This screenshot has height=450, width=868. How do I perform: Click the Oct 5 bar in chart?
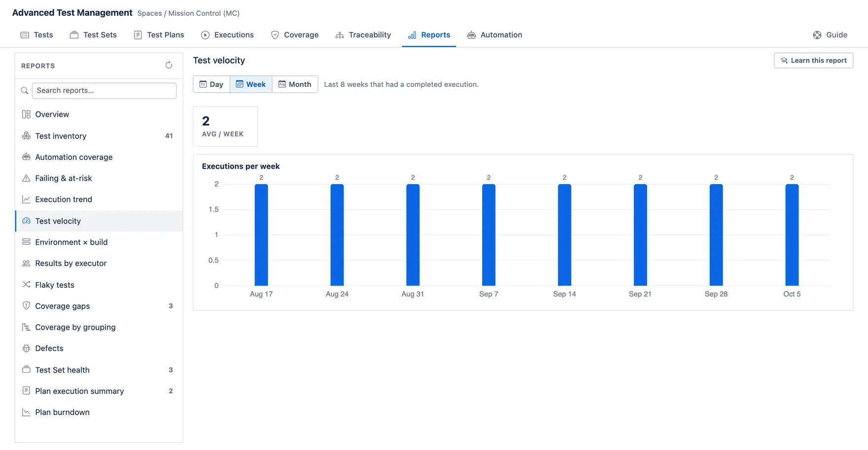(x=792, y=235)
